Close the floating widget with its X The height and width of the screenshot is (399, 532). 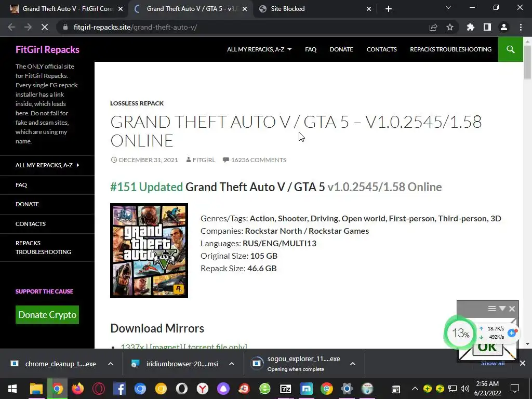512,309
